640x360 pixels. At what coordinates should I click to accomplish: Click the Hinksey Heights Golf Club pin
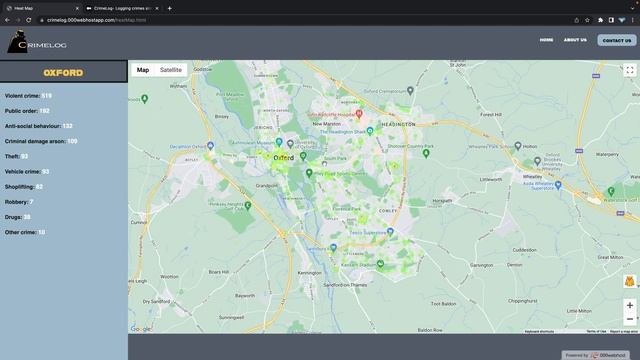[248, 205]
